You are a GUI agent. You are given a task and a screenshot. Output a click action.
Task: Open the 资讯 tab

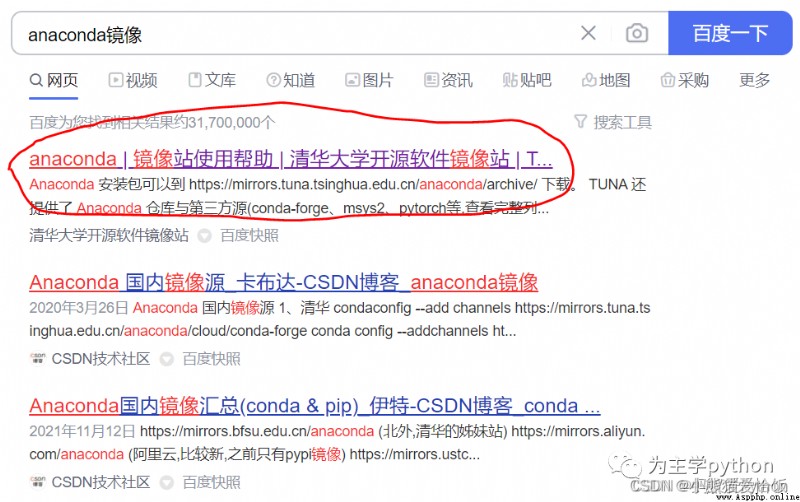click(x=448, y=80)
